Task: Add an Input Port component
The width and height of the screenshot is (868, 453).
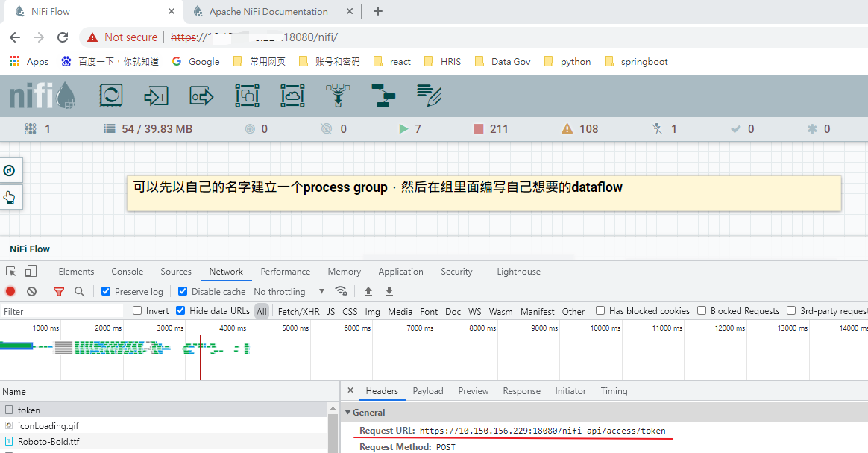Action: (156, 96)
